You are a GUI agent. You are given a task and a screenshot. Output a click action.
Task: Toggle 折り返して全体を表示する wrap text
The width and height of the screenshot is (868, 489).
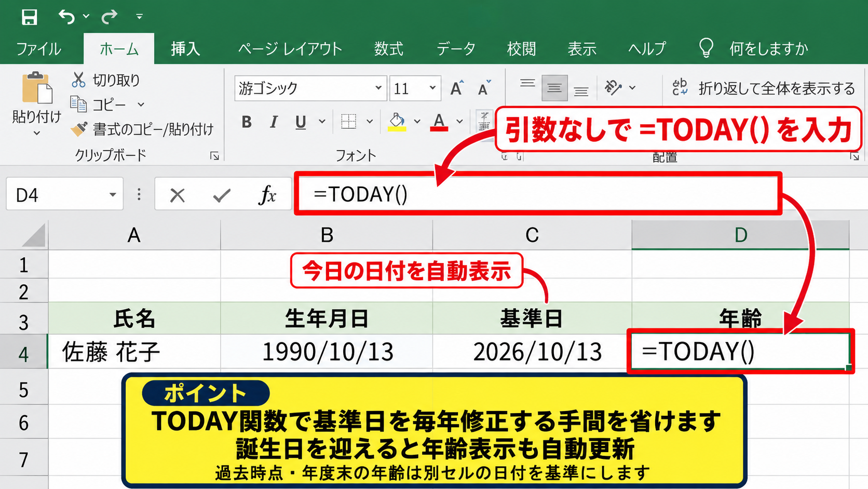763,88
